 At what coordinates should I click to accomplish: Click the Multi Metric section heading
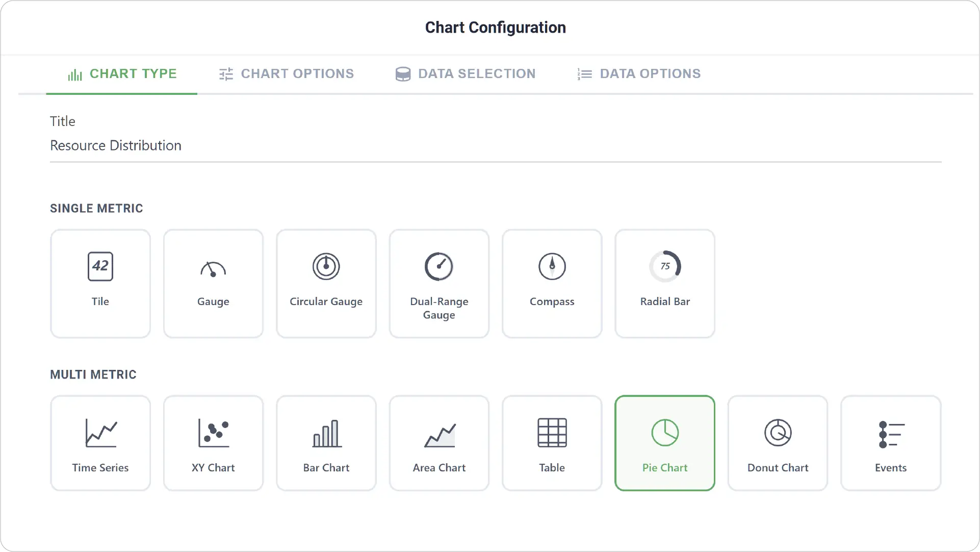pos(93,374)
